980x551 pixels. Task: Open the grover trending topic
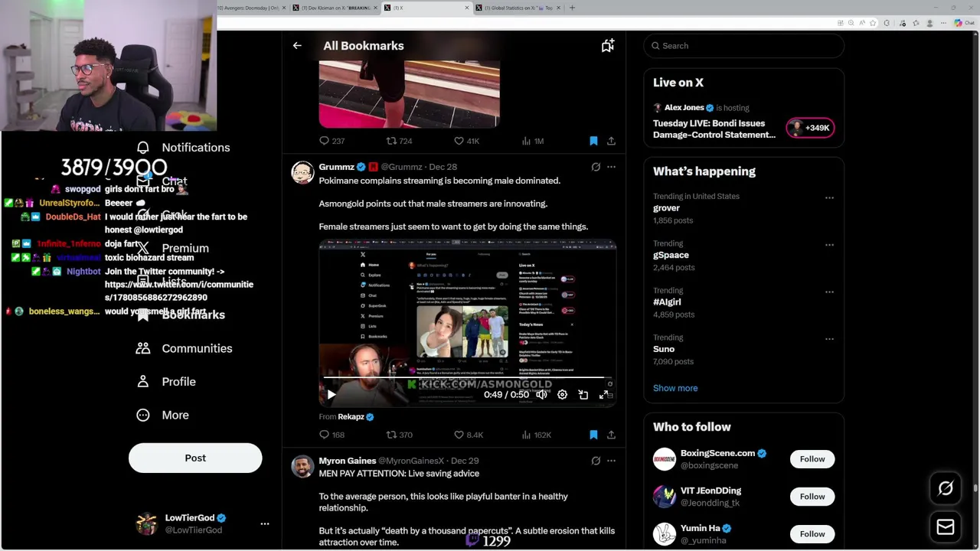[x=666, y=208]
